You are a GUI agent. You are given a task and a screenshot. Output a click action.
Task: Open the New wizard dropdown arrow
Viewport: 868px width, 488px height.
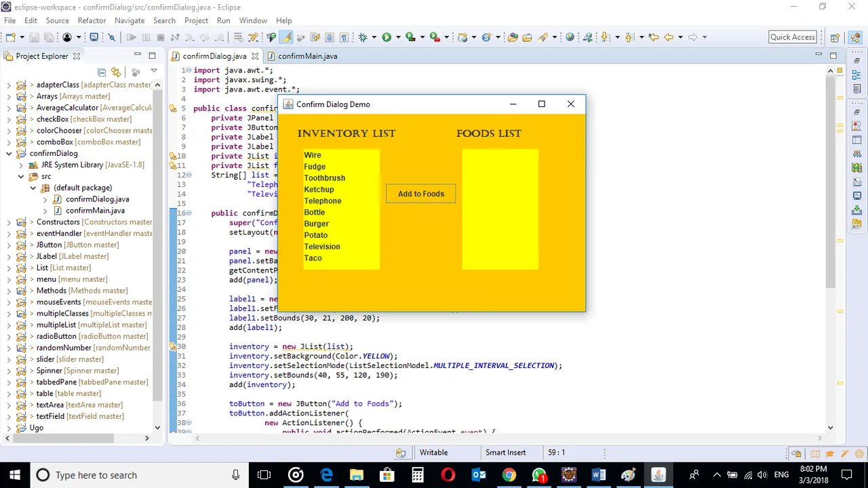(22, 37)
